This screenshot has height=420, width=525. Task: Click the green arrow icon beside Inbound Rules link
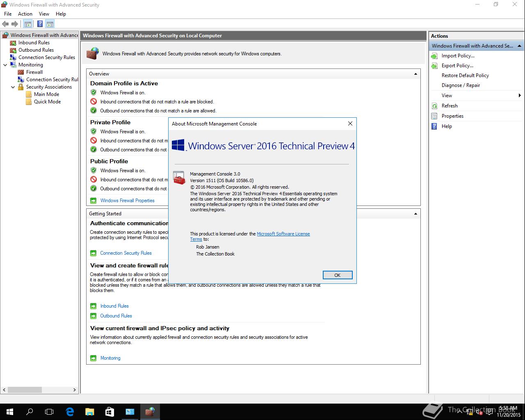(x=93, y=306)
